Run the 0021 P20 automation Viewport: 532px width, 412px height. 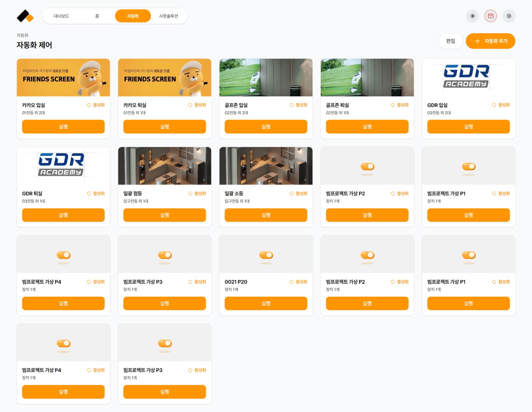[x=266, y=303]
